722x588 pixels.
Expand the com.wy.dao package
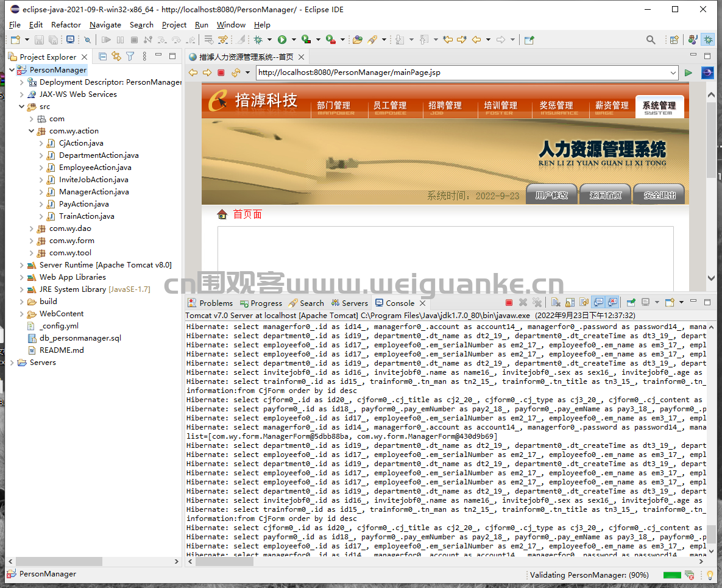(31, 228)
